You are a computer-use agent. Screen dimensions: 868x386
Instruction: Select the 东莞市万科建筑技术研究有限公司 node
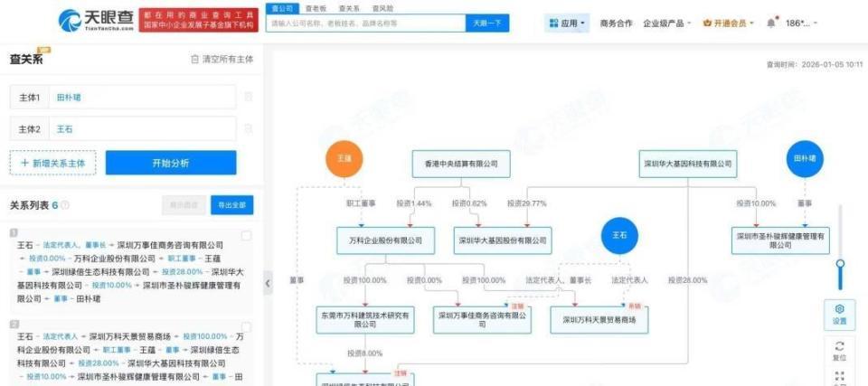click(364, 320)
